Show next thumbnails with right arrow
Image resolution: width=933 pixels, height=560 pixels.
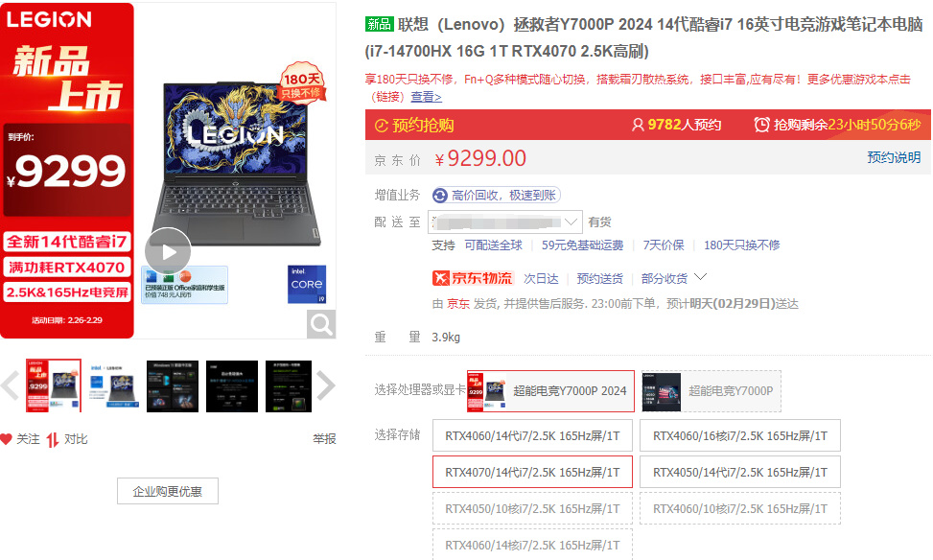325,385
